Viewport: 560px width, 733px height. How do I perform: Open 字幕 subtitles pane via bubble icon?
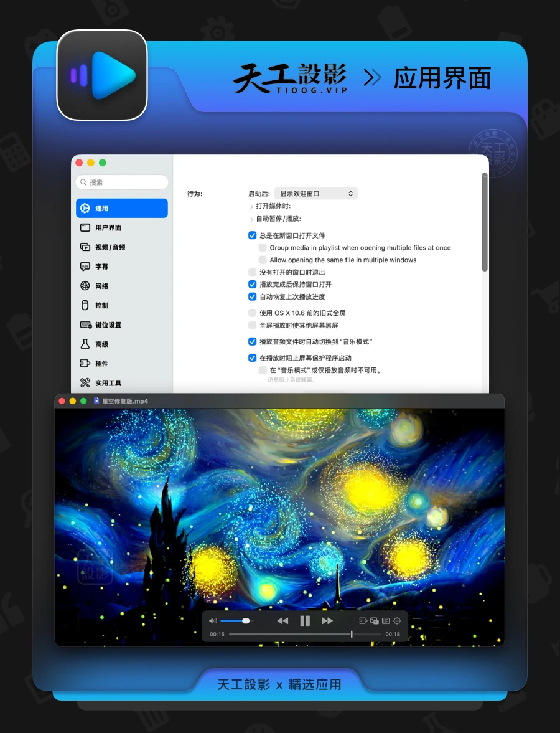[85, 267]
